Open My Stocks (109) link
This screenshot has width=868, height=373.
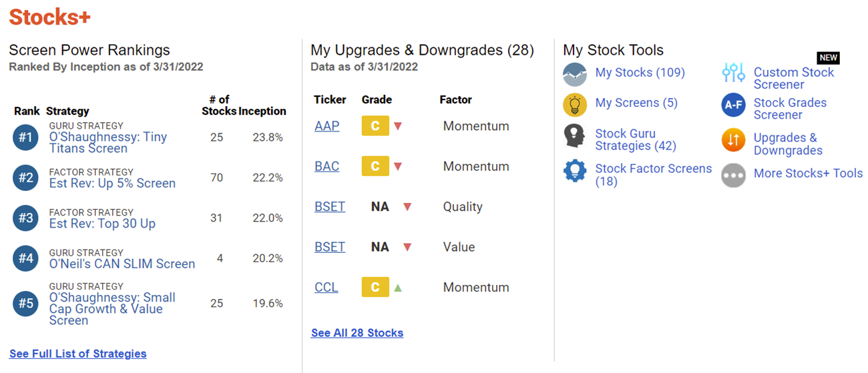640,73
